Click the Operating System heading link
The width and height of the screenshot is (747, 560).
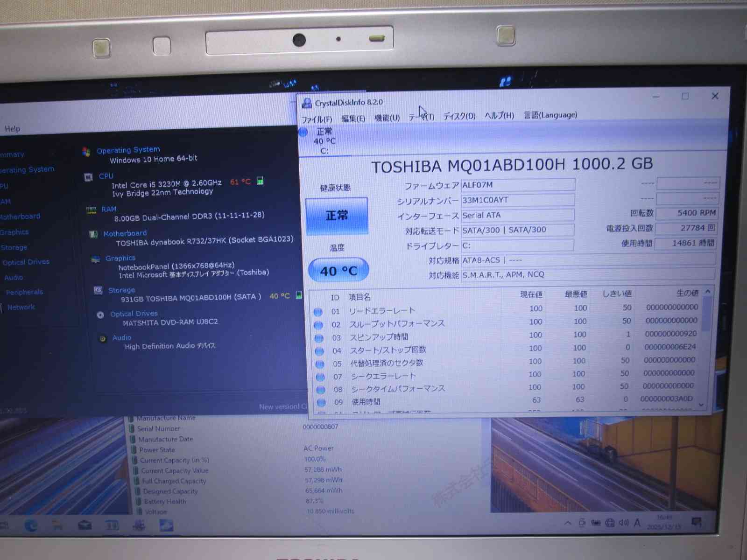(128, 150)
